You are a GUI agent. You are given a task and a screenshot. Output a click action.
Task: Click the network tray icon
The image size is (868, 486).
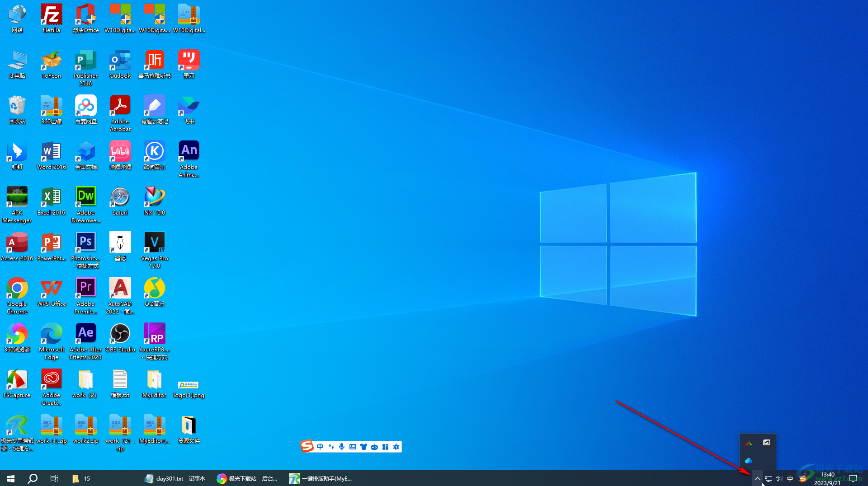click(x=769, y=478)
